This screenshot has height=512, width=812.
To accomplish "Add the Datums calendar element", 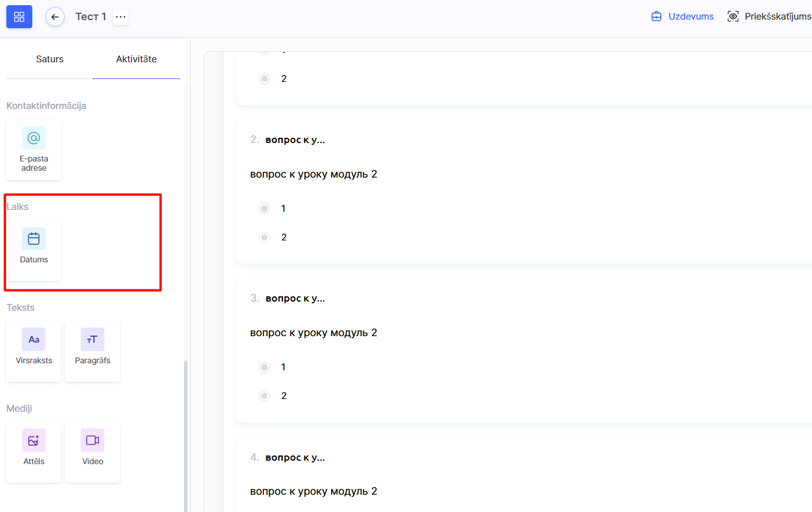I will click(x=34, y=250).
